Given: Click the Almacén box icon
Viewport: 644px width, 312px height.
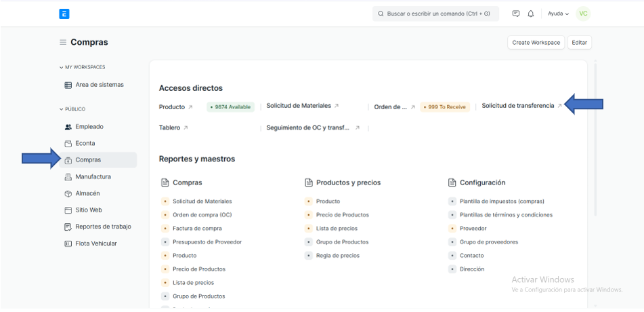Looking at the screenshot, I should 68,193.
